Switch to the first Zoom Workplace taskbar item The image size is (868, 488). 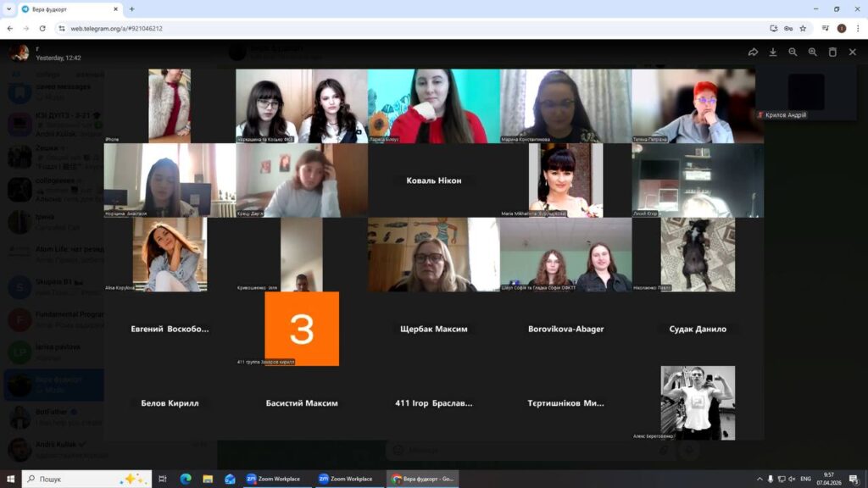tap(274, 480)
